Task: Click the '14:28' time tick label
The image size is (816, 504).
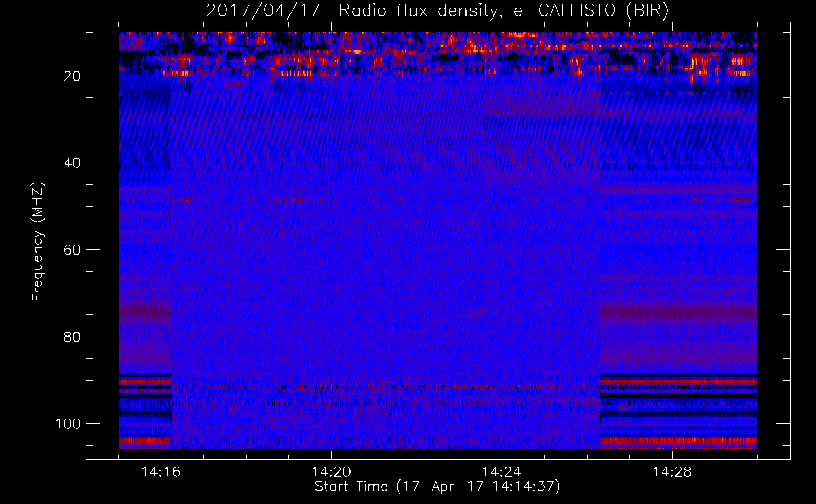Action: (x=672, y=472)
